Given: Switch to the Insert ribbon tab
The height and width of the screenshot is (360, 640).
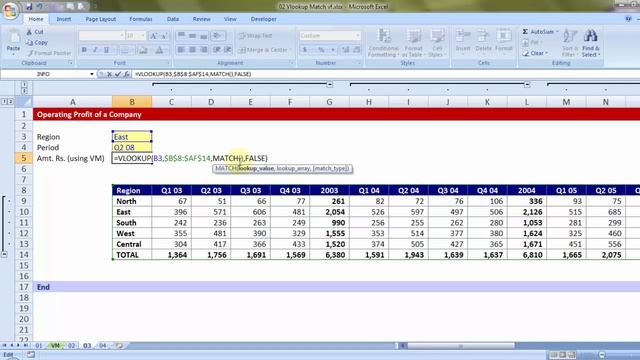Looking at the screenshot, I should [64, 19].
